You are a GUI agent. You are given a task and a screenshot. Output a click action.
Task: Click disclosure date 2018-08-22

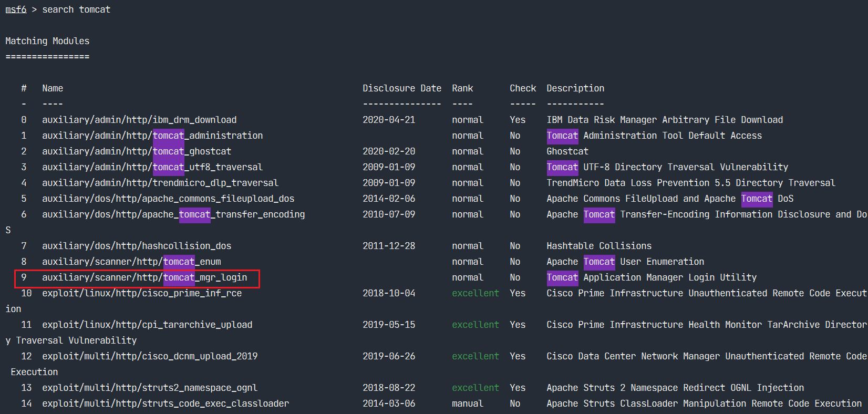pos(389,388)
